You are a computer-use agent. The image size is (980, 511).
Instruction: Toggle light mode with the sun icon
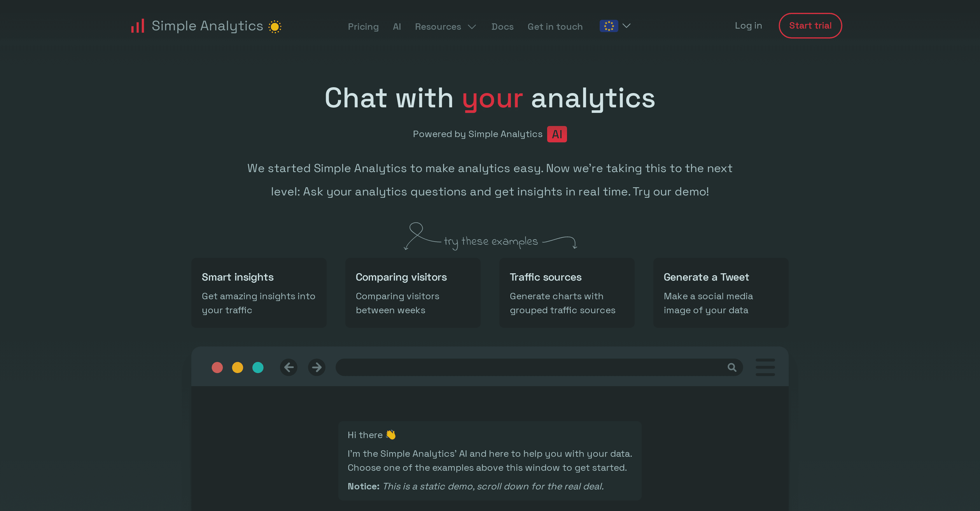[275, 26]
